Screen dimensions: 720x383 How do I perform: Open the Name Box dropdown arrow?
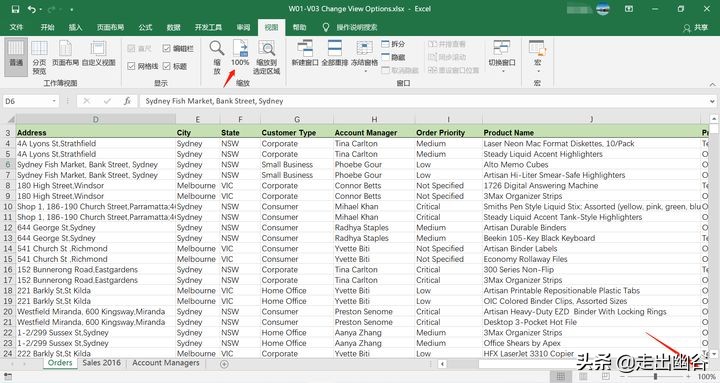pyautogui.click(x=54, y=101)
